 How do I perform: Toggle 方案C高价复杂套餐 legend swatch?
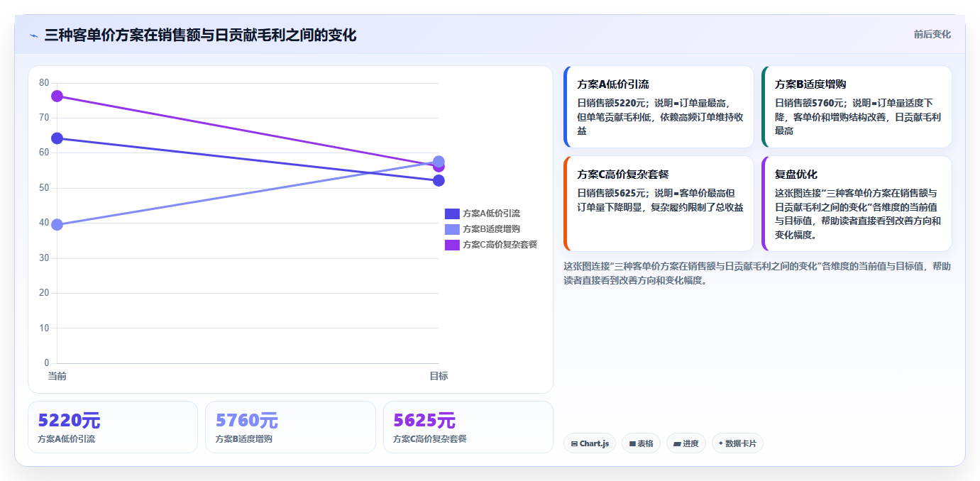click(452, 245)
